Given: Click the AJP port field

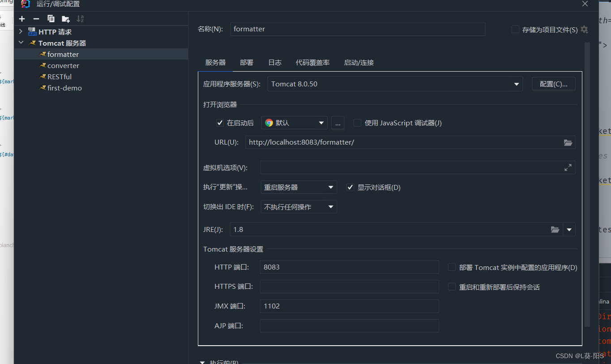Looking at the screenshot, I should click(349, 326).
